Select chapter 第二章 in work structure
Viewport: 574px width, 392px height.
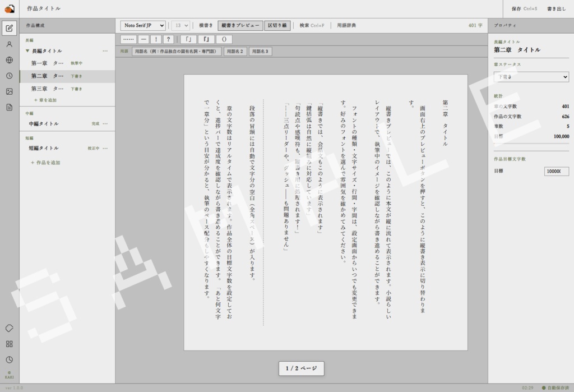pyautogui.click(x=67, y=76)
